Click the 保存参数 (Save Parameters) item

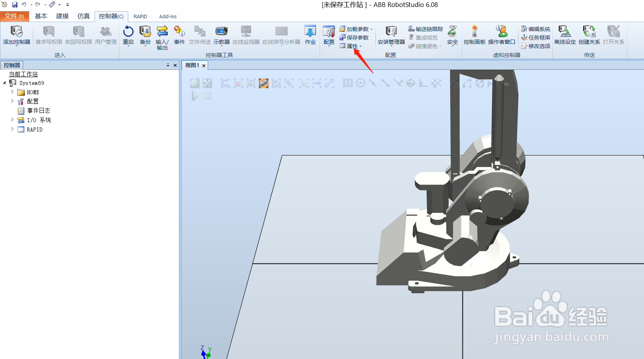354,38
